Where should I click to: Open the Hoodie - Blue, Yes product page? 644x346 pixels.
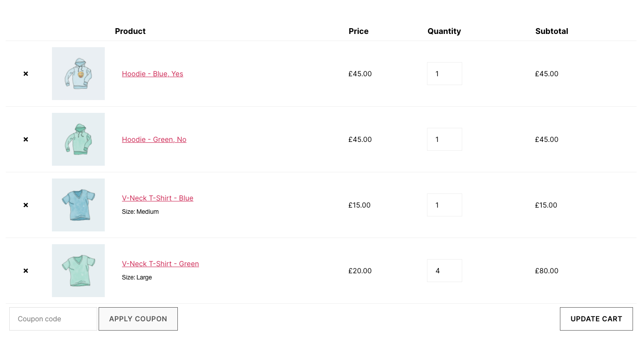[152, 74]
